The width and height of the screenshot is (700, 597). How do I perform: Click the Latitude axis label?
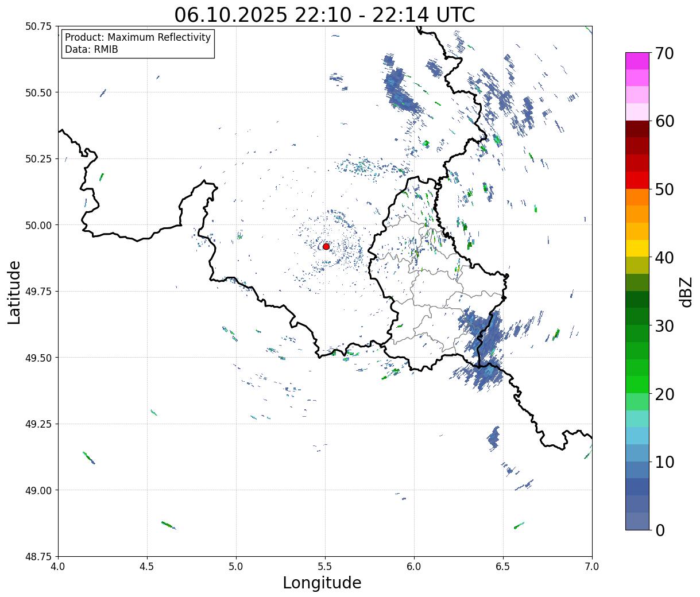(14, 292)
